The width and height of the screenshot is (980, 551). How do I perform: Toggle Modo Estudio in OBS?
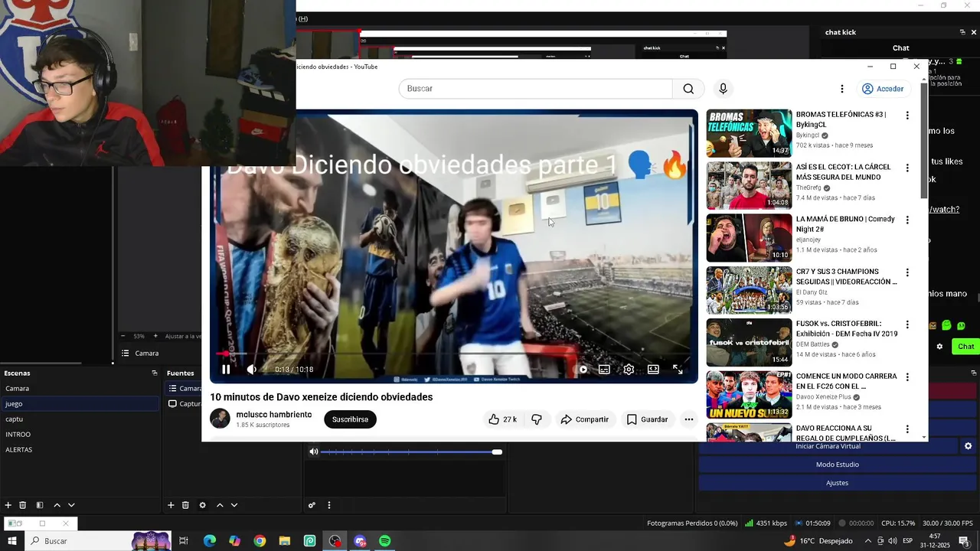click(x=838, y=465)
